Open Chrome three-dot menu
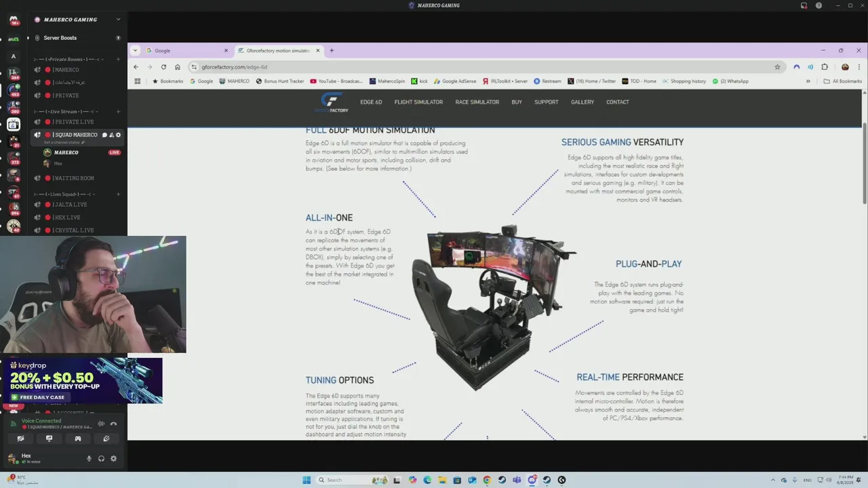 tap(859, 67)
